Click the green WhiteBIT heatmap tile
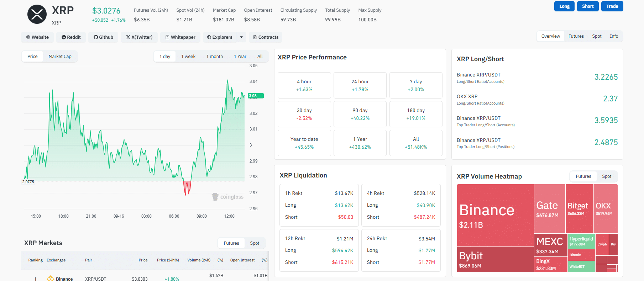This screenshot has height=281, width=644. click(x=582, y=266)
